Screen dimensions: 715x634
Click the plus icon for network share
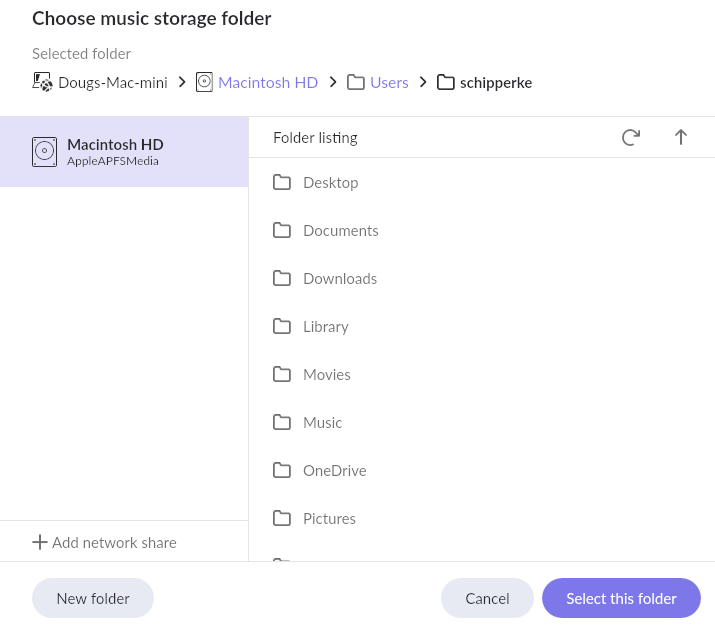pyautogui.click(x=40, y=542)
